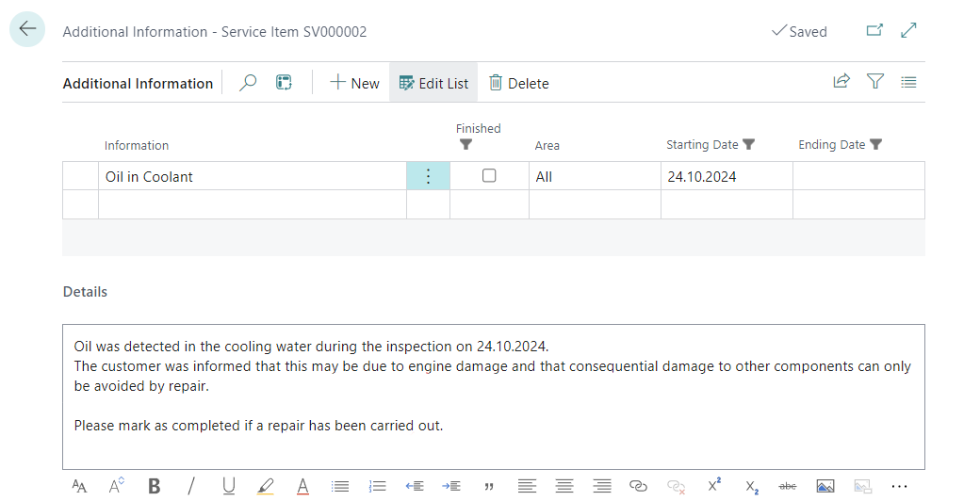This screenshot has height=501, width=980.
Task: Insert a picture into Details
Action: (x=825, y=486)
